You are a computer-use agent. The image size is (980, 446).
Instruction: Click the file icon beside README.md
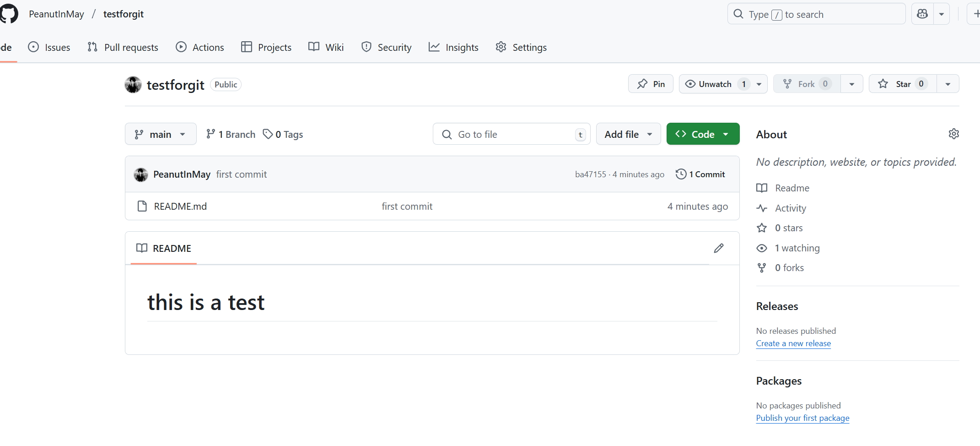[x=142, y=207]
